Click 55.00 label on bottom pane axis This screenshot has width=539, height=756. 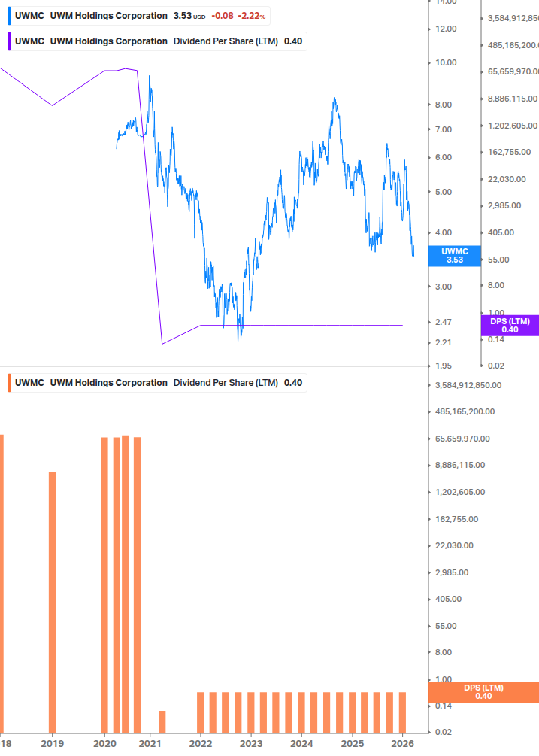(x=446, y=627)
